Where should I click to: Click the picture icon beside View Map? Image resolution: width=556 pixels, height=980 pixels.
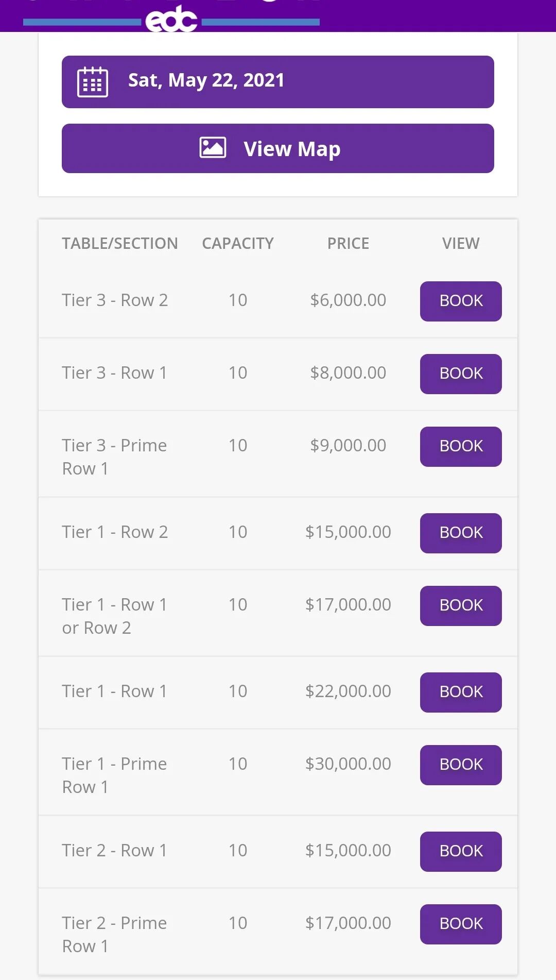coord(213,148)
